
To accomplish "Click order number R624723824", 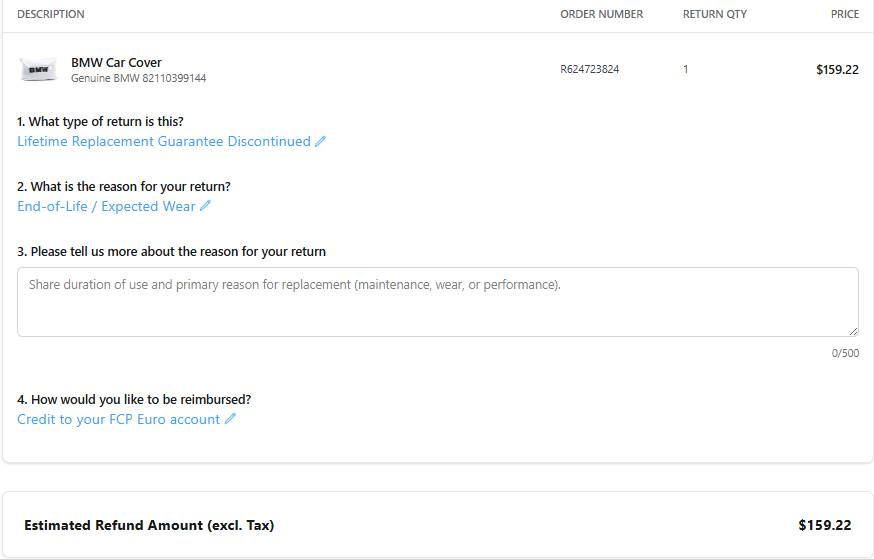I will 590,69.
